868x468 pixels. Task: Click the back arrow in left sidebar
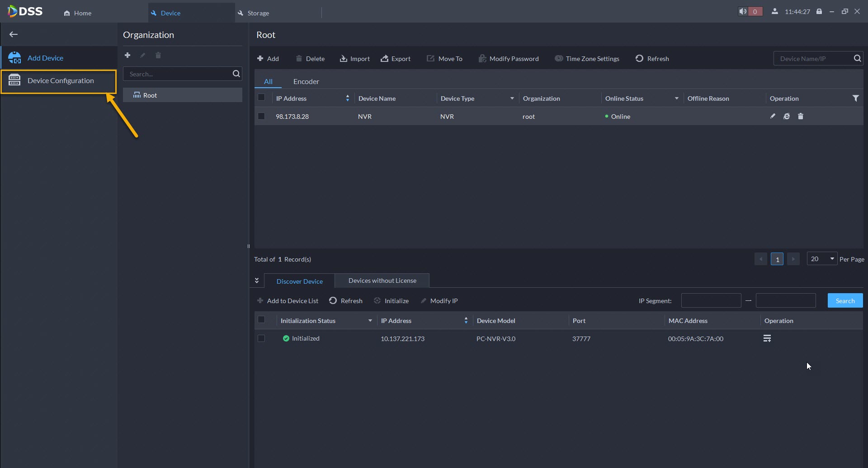click(x=14, y=34)
